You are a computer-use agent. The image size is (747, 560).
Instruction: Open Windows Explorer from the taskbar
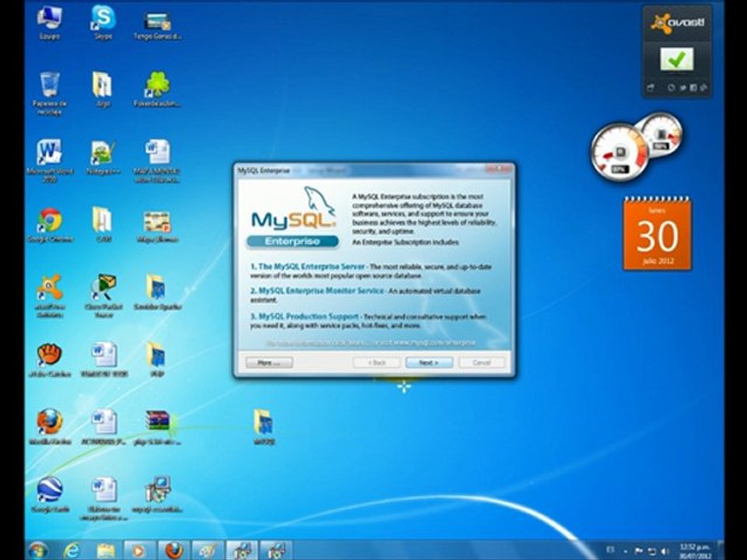[x=105, y=551]
